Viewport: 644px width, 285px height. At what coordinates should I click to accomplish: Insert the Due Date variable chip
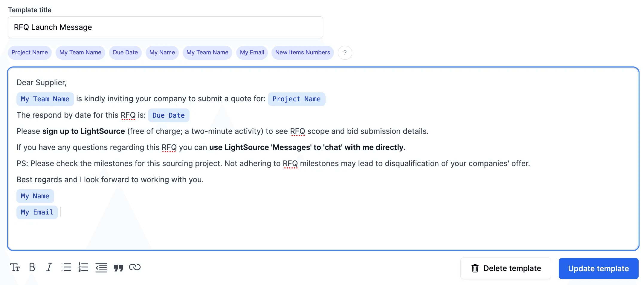125,53
